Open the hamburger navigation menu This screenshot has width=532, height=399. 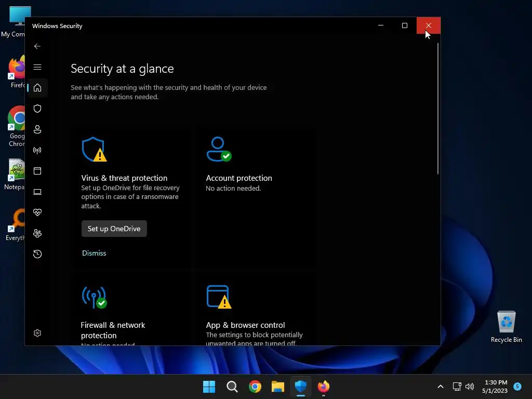tap(37, 67)
